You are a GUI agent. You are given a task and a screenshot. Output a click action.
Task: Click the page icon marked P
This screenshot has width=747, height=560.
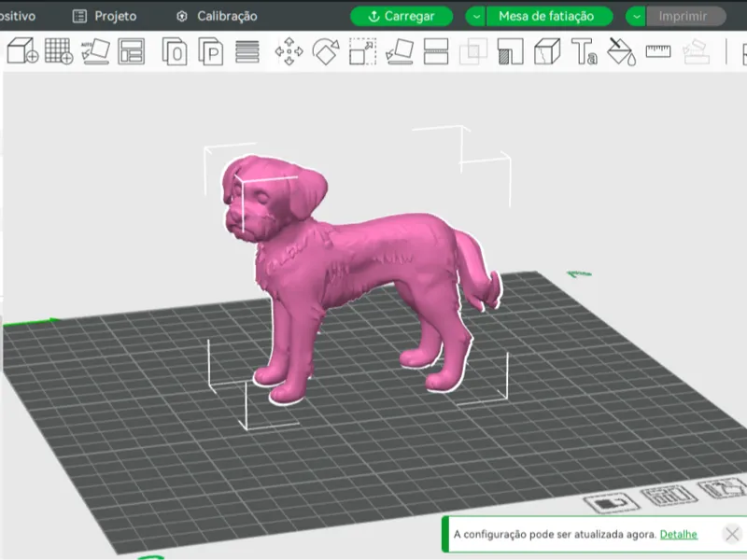click(x=211, y=51)
